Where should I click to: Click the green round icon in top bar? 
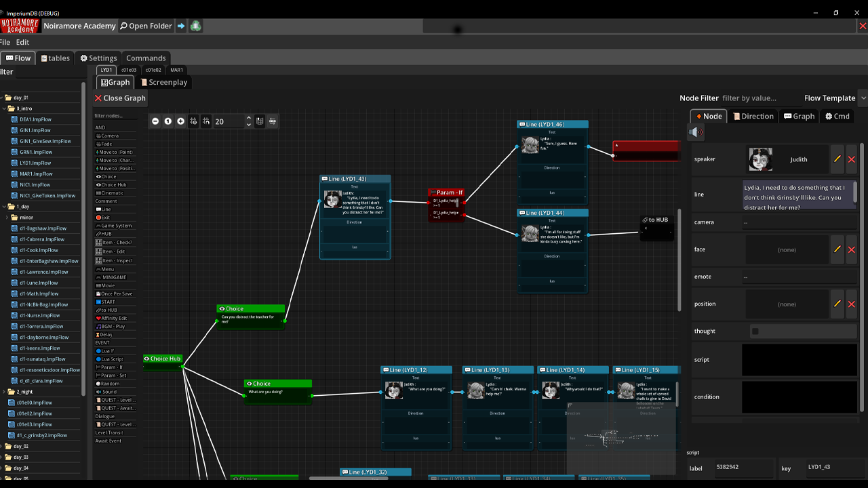coord(195,26)
